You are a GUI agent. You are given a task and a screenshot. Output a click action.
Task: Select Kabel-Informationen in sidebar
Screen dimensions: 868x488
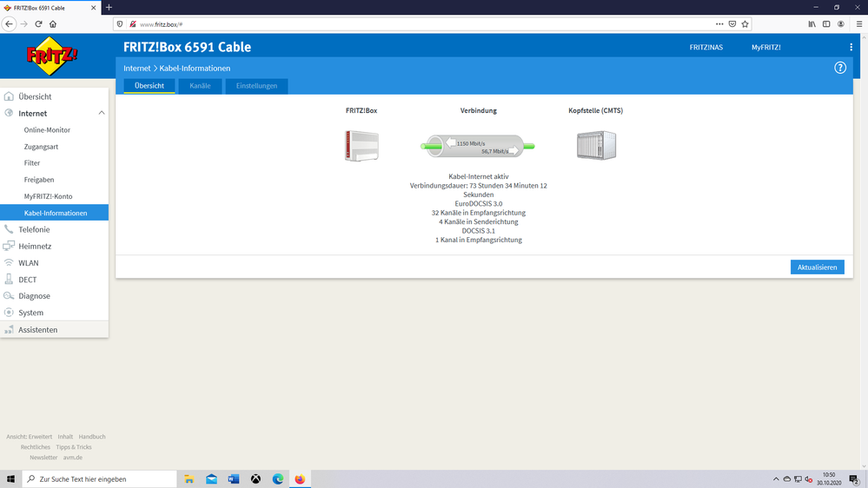click(54, 213)
